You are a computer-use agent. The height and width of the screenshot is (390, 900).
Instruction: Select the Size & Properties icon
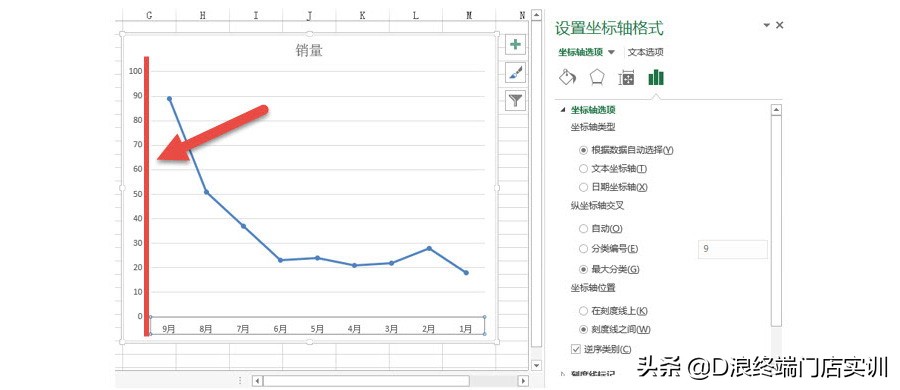click(x=626, y=78)
